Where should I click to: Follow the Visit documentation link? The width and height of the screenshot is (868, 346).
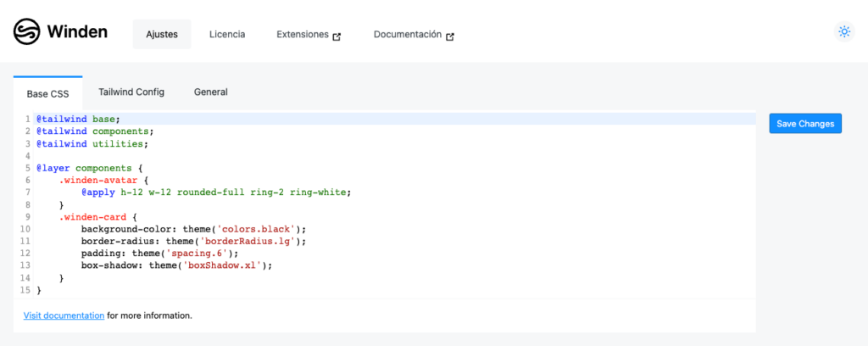coord(64,315)
